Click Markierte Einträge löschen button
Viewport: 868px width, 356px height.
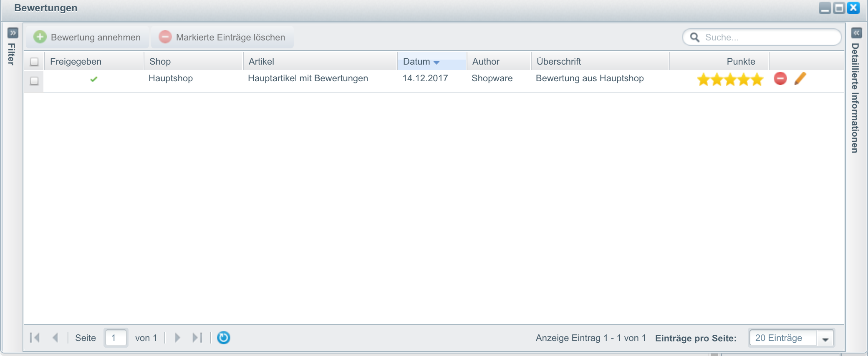point(222,37)
